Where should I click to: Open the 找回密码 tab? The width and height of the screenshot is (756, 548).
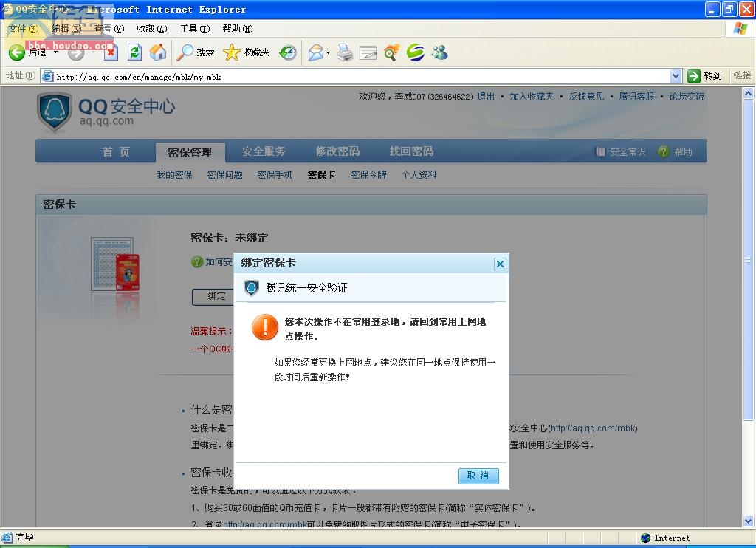411,151
